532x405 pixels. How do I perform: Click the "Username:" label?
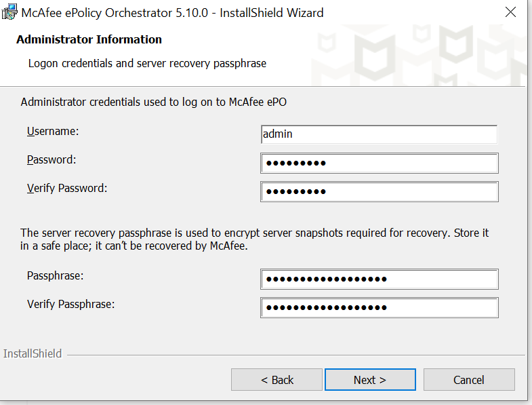53,131
